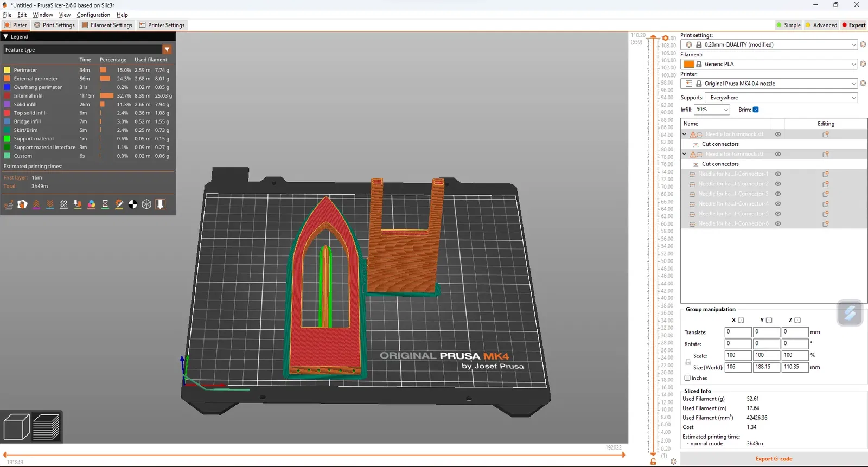Click top thumb of vertical layer slider
The image size is (868, 467).
coord(653,37)
